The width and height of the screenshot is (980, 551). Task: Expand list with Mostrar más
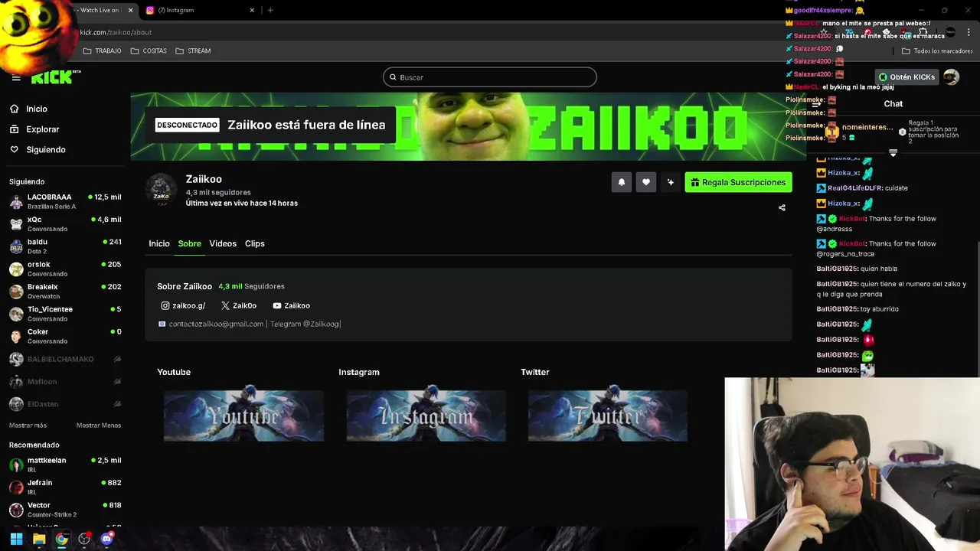click(28, 425)
